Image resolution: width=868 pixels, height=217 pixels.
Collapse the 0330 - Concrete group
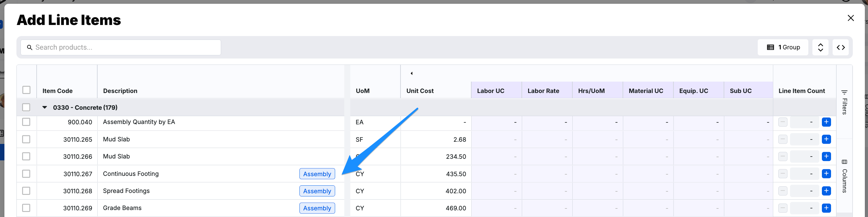[x=45, y=107]
